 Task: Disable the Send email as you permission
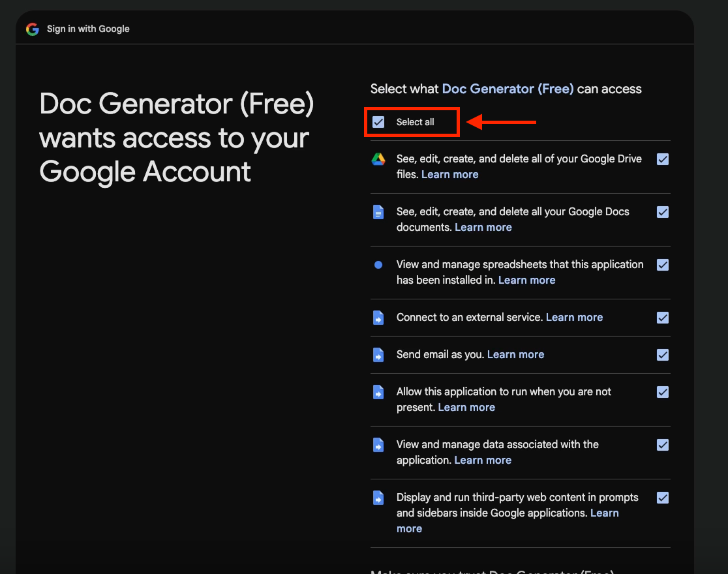tap(663, 355)
